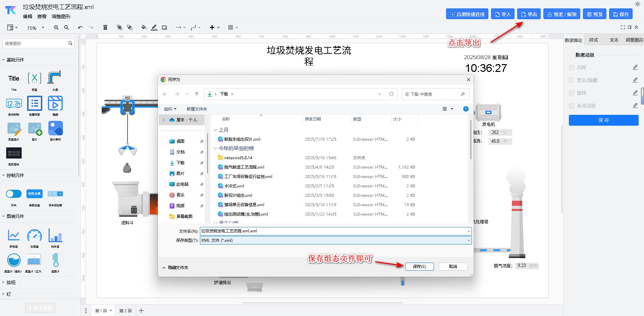Check the 旋转 animation checkbox
This screenshot has height=316, width=644.
click(x=572, y=93)
